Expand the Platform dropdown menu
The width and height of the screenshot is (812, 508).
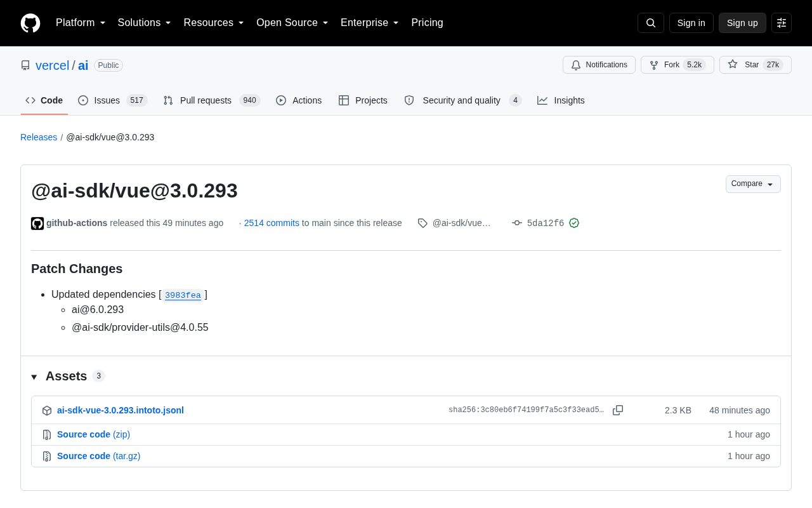click(81, 23)
